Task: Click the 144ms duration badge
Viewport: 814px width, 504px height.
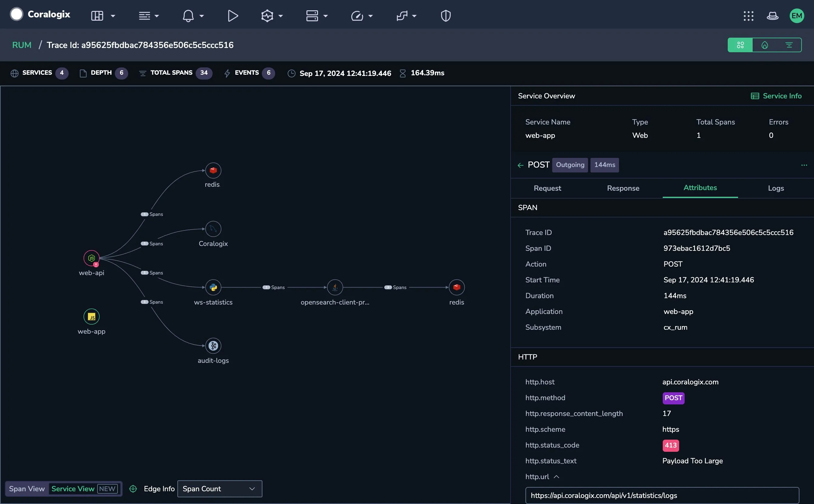Action: (605, 165)
